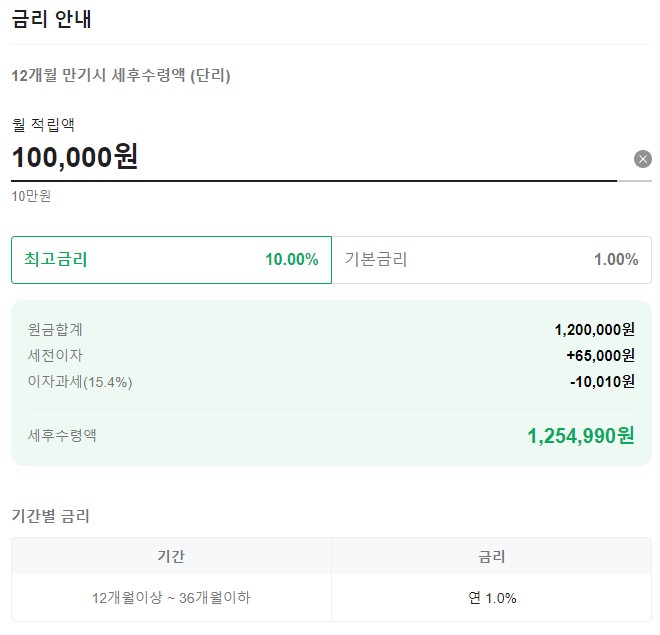Click the -10,010원 tax value
This screenshot has height=635, width=660.
pyautogui.click(x=602, y=382)
